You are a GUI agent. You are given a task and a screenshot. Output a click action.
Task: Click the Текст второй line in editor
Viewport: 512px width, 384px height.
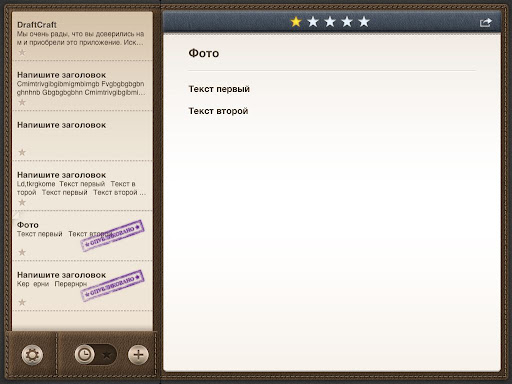pos(218,111)
